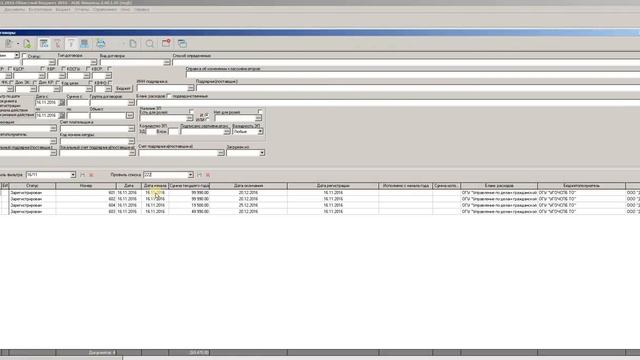Open the 'Группа договоров' ellipsis selector
The height and width of the screenshot is (360, 640).
click(x=131, y=103)
